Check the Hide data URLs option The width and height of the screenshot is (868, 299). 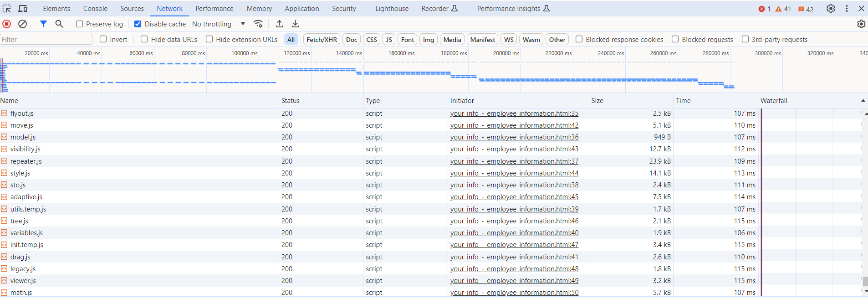click(x=144, y=40)
